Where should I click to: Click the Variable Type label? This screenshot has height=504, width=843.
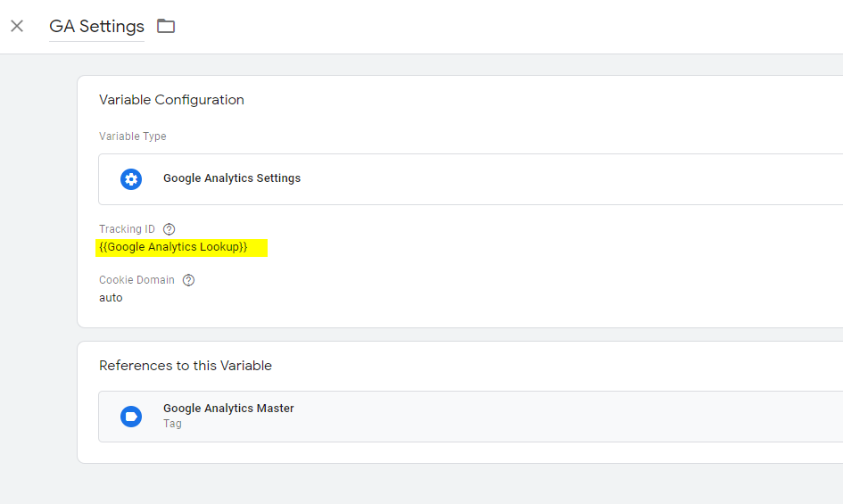coord(133,136)
